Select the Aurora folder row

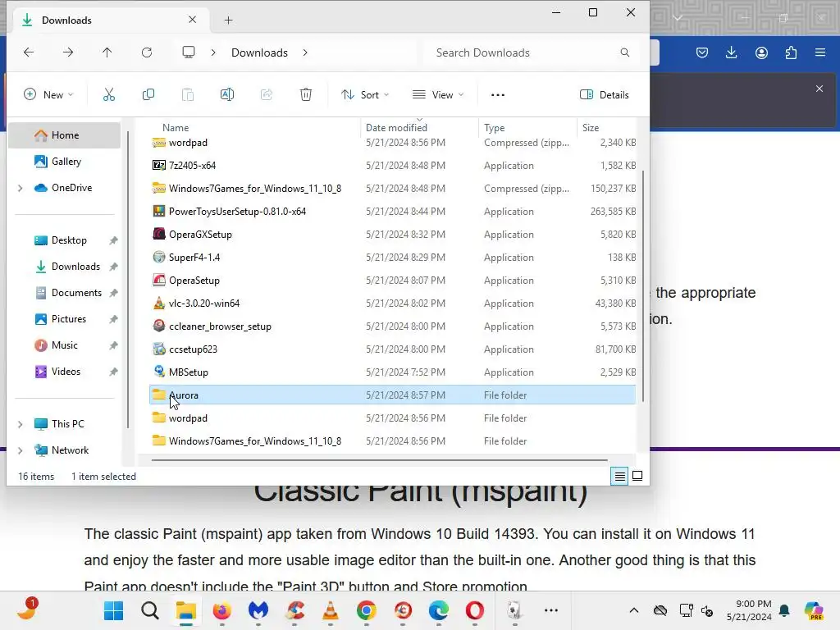pyautogui.click(x=393, y=395)
